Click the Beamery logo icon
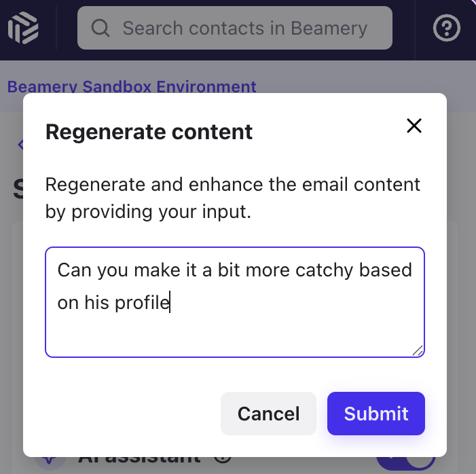The height and width of the screenshot is (474, 476). coord(23,28)
